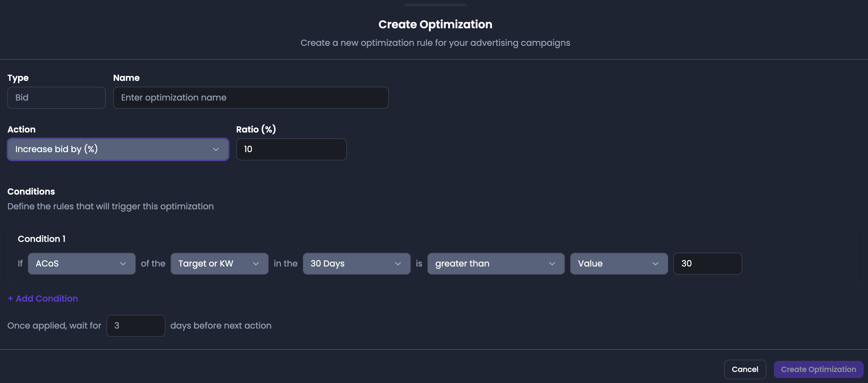The height and width of the screenshot is (383, 868).
Task: Click the chevron icon beside greater than
Action: [552, 263]
